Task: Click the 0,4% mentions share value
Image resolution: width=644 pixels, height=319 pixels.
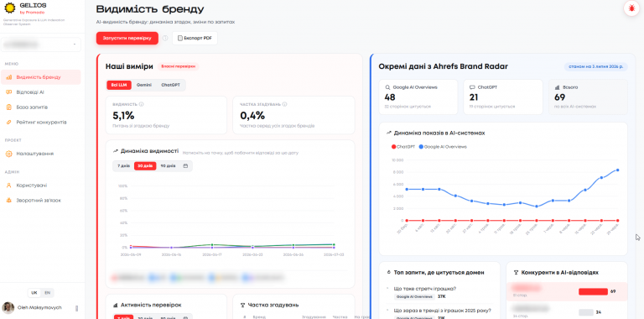Action: [252, 116]
